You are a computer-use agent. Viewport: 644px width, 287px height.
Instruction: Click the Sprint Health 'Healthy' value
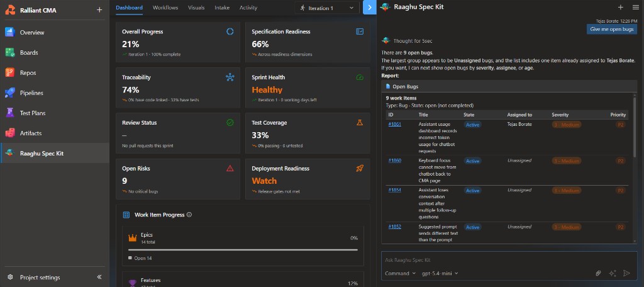click(267, 89)
